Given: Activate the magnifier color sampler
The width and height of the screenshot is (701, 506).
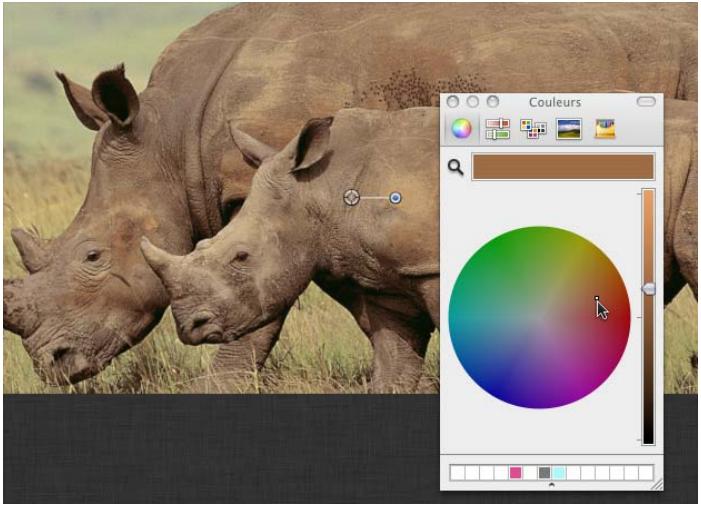Looking at the screenshot, I should 456,167.
